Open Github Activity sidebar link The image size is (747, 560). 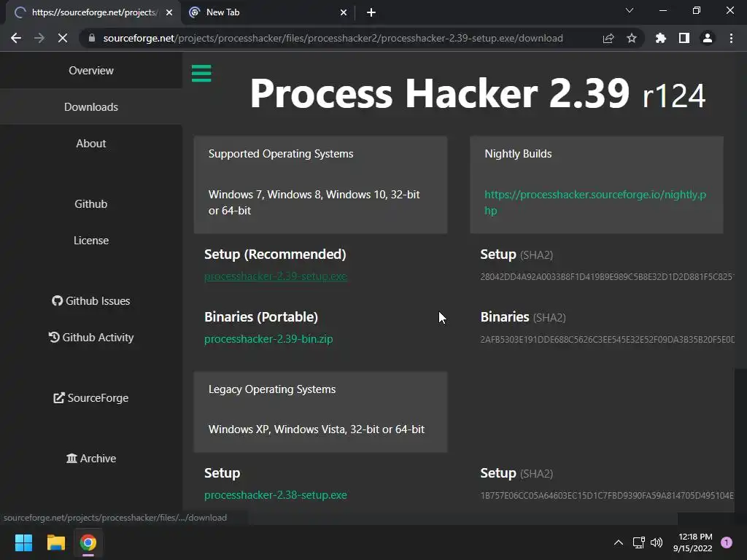tap(91, 338)
